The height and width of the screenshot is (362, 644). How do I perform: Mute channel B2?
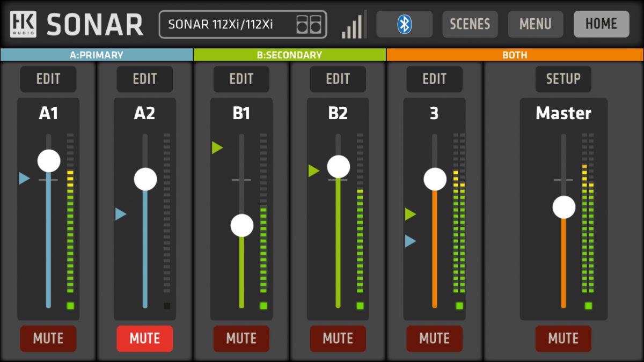[338, 338]
